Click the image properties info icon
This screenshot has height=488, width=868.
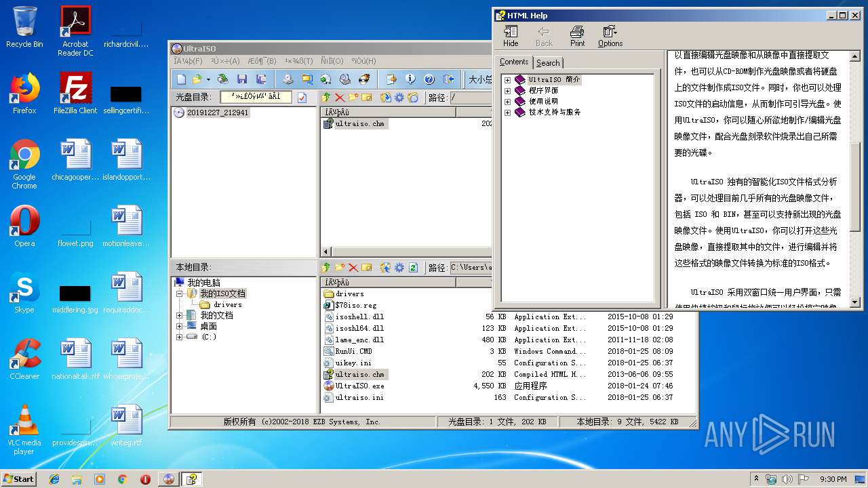(x=410, y=79)
